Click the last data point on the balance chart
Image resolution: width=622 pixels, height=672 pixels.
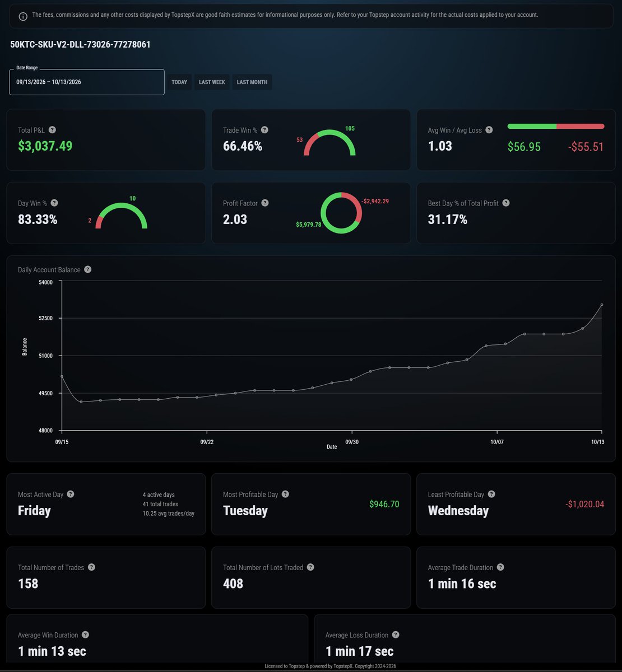pyautogui.click(x=602, y=305)
